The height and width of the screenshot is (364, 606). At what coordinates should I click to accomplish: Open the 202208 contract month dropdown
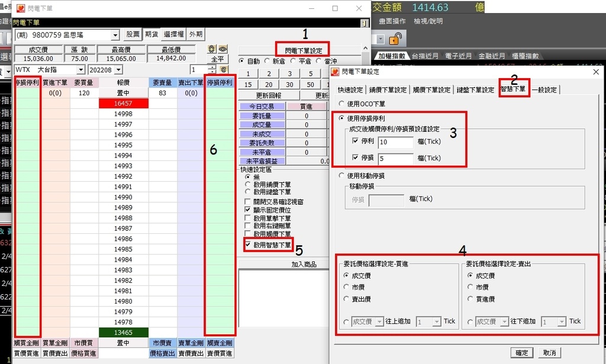[118, 70]
